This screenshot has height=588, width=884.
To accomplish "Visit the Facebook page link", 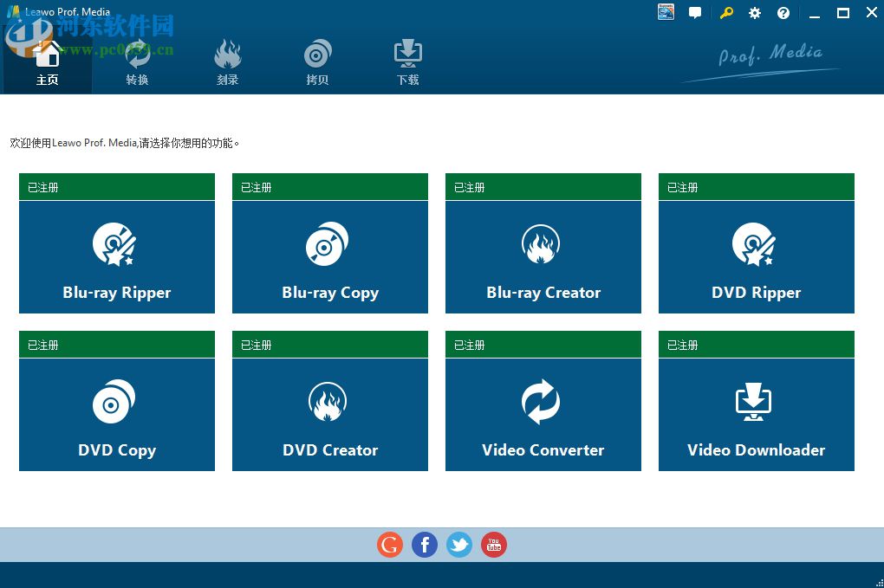I will (425, 545).
